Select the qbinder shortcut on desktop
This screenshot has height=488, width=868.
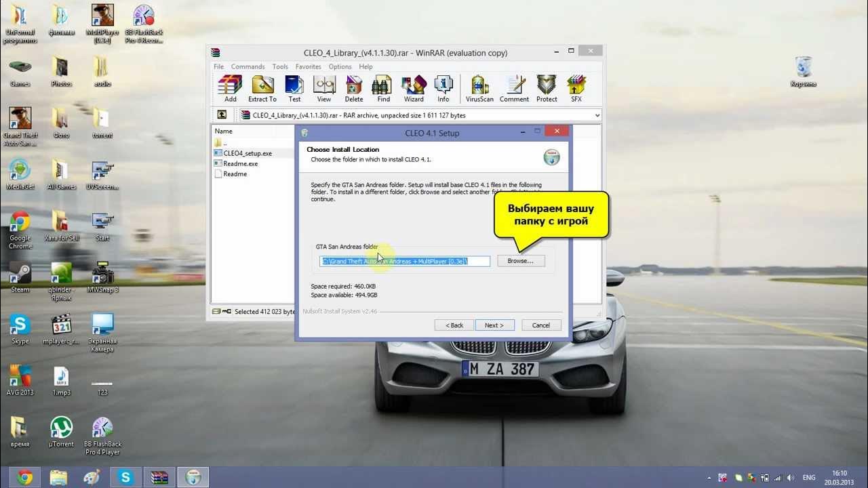(62, 281)
